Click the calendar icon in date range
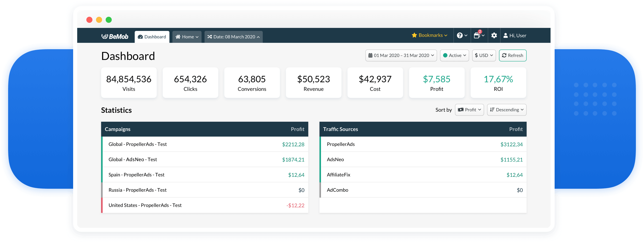The image size is (644, 242). (x=370, y=55)
